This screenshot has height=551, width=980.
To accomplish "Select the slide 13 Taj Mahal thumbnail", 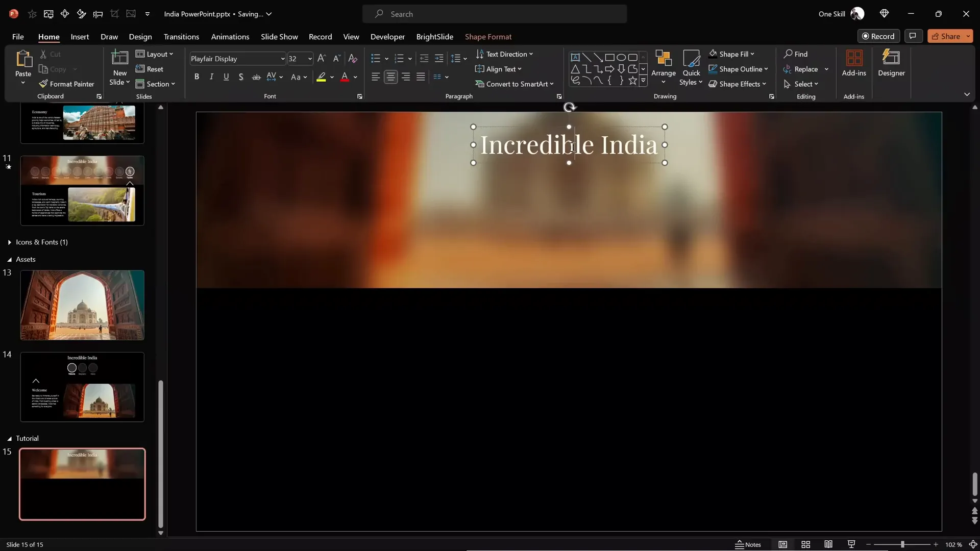I will point(82,305).
